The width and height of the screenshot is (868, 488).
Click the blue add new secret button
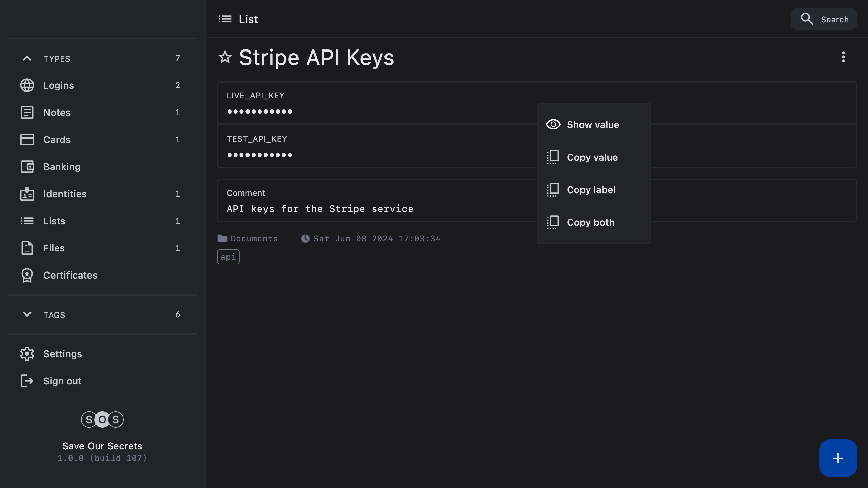[838, 458]
